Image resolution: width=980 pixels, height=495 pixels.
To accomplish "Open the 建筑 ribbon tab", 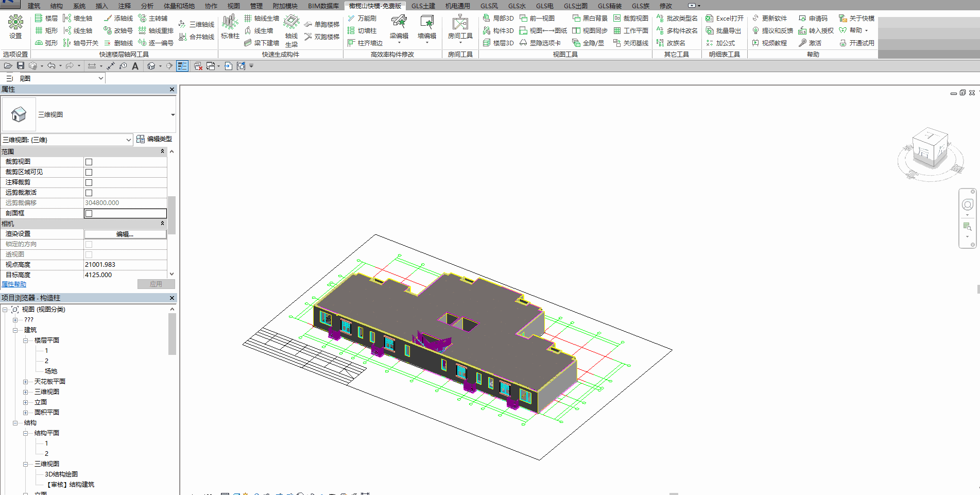I will pyautogui.click(x=34, y=6).
